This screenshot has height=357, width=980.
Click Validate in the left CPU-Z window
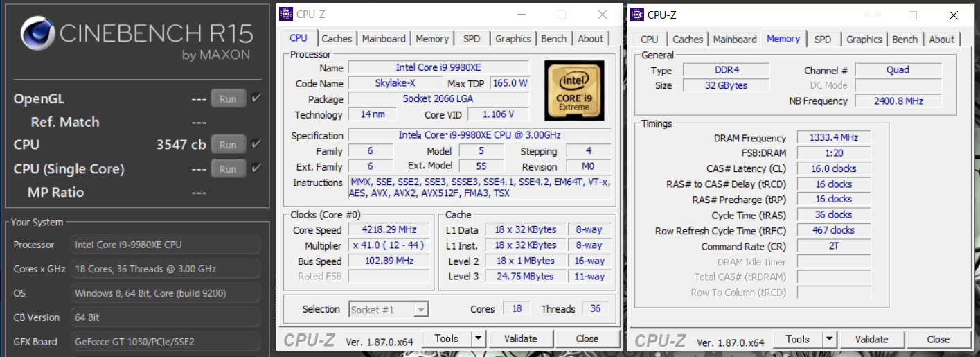[521, 338]
